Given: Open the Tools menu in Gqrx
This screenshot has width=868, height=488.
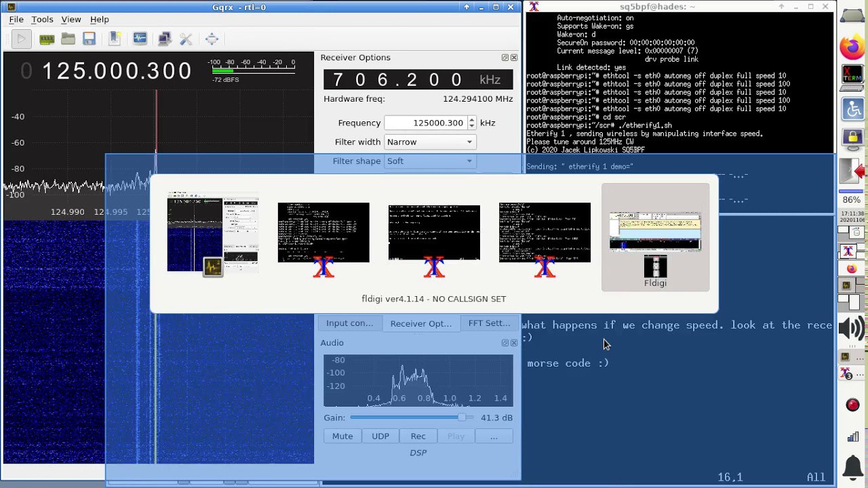Looking at the screenshot, I should [x=42, y=20].
